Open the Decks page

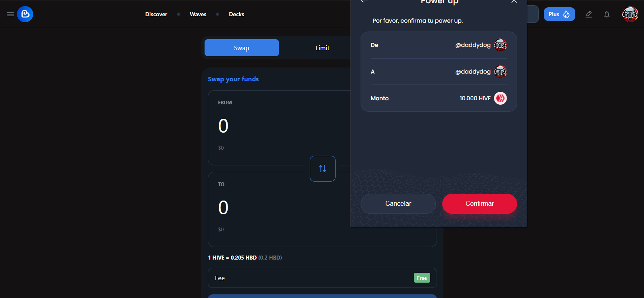coord(236,14)
